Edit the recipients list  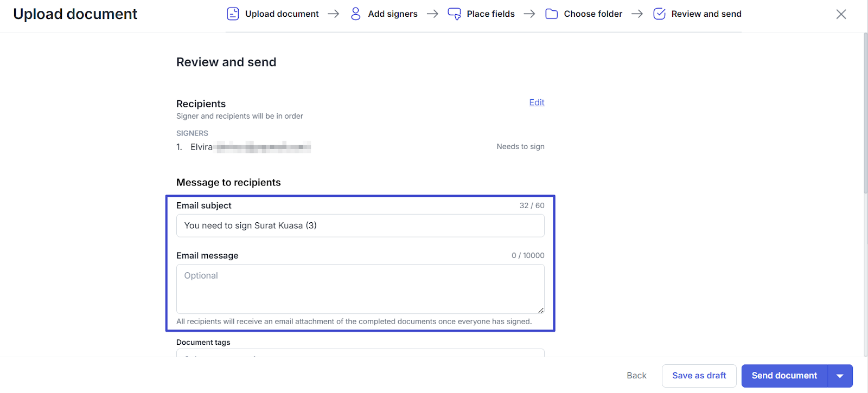[x=537, y=102]
